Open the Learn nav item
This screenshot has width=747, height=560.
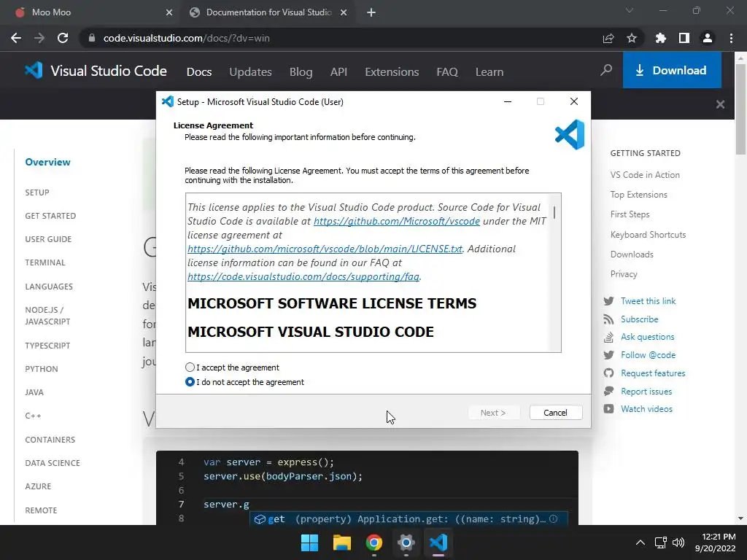coord(489,72)
